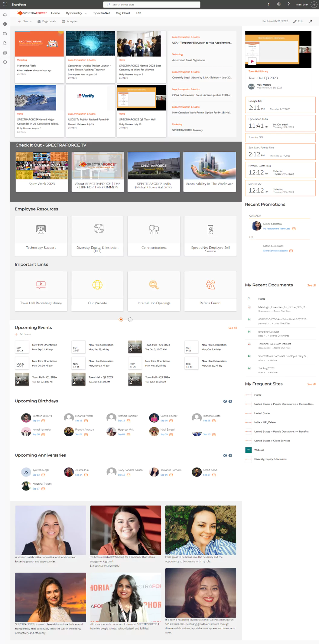This screenshot has width=319, height=644.
Task: Show previous Upcoming Anniversaries page
Action: click(x=225, y=456)
